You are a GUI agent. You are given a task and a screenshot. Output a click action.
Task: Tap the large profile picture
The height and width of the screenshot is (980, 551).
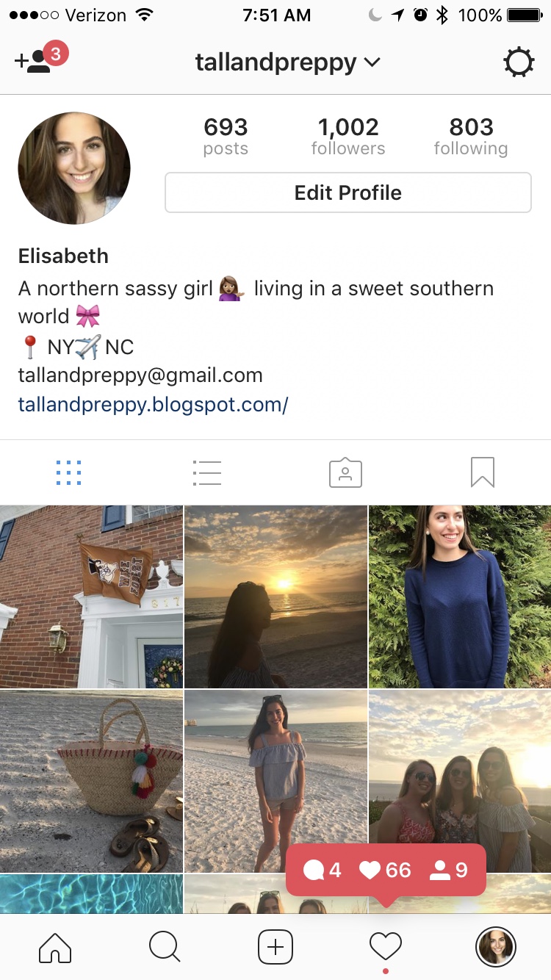pyautogui.click(x=74, y=168)
